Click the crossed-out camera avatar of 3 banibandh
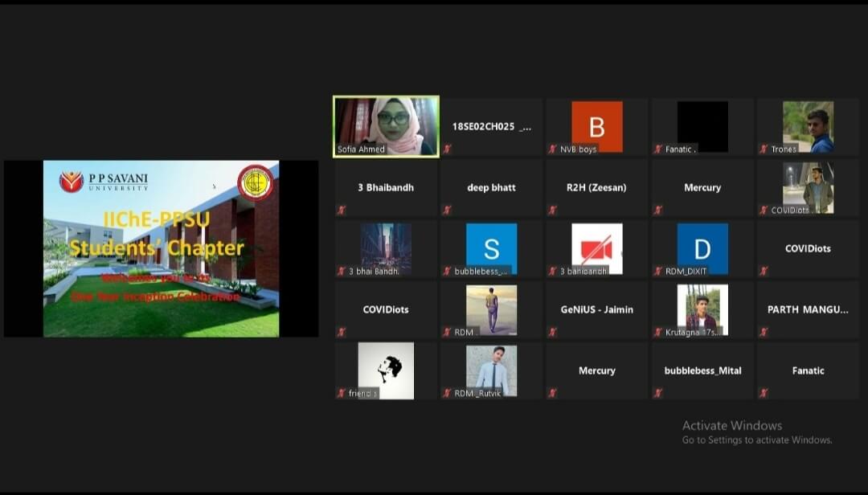Viewport: 868px width, 495px height. coord(596,248)
